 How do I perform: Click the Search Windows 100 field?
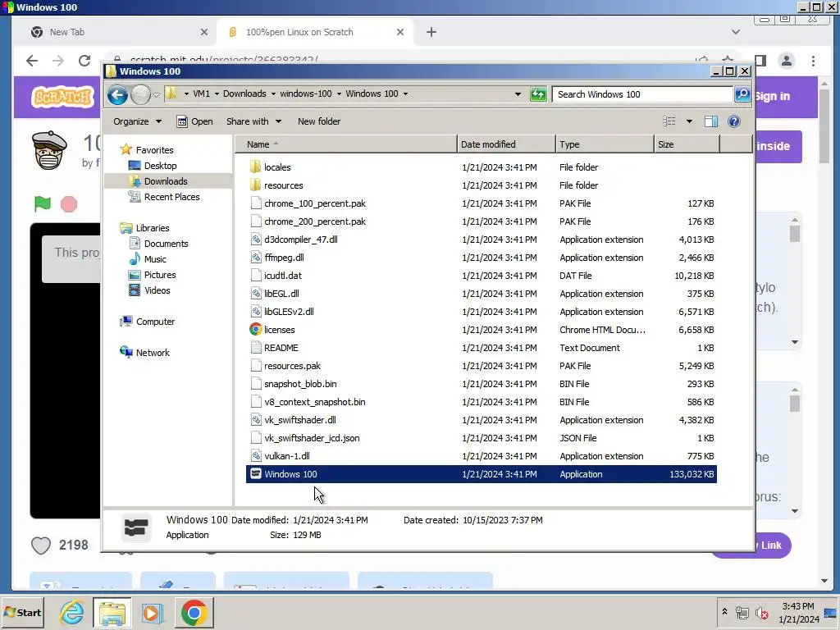(642, 94)
